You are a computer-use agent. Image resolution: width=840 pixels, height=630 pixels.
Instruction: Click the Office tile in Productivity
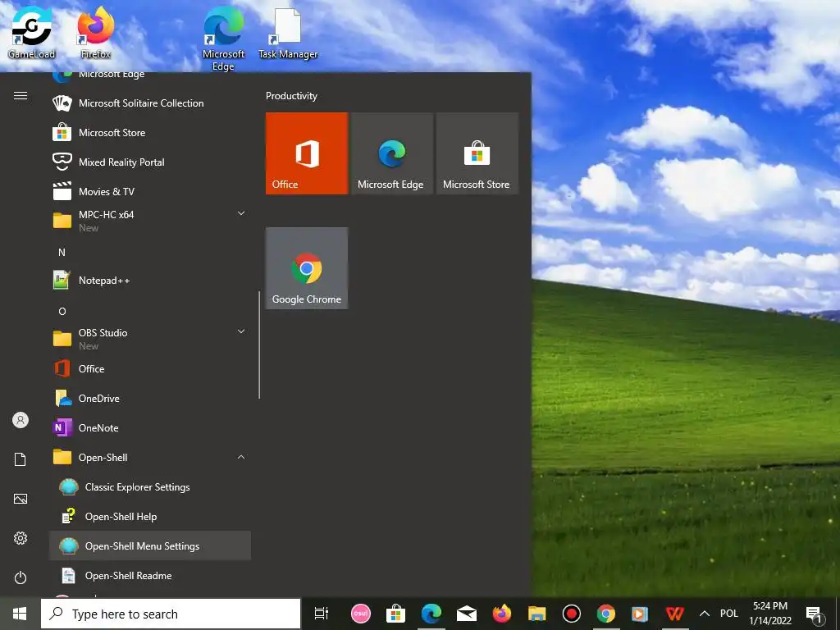[307, 153]
